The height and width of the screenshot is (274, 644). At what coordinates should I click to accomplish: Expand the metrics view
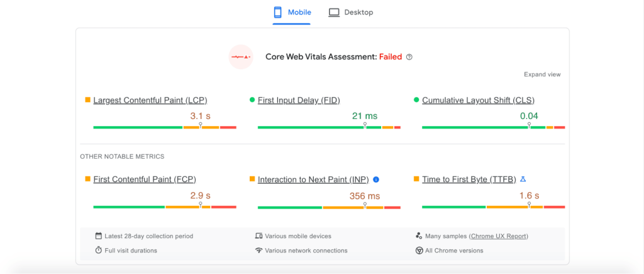click(542, 74)
